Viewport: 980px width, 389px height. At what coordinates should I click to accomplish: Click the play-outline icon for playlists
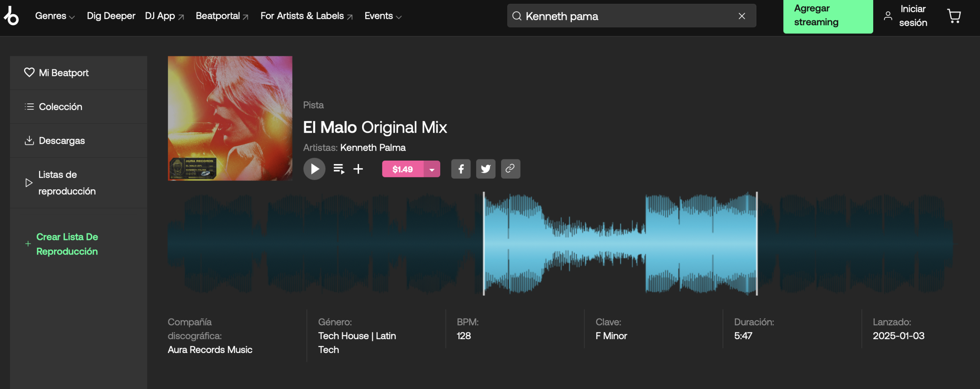pyautogui.click(x=29, y=183)
